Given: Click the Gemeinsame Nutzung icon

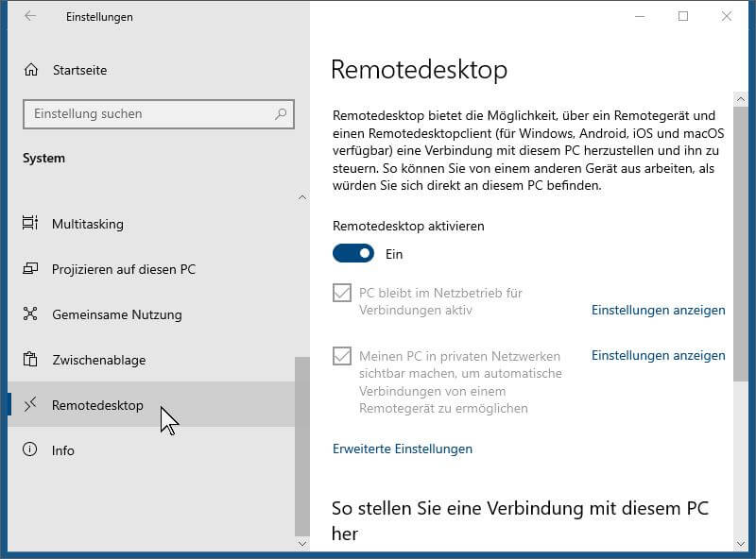Looking at the screenshot, I should (30, 313).
